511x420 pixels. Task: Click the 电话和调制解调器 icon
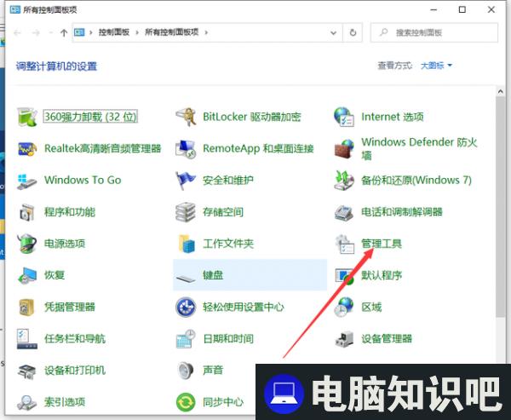coord(344,212)
